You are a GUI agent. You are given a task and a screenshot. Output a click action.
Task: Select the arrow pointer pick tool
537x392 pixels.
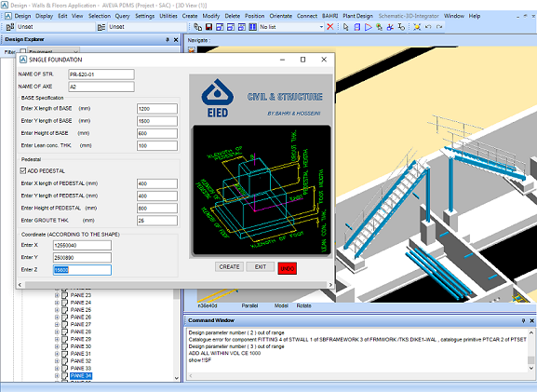345,27
